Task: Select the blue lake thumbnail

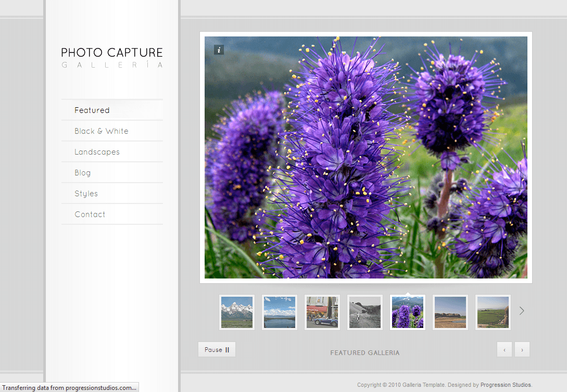Action: coord(280,312)
